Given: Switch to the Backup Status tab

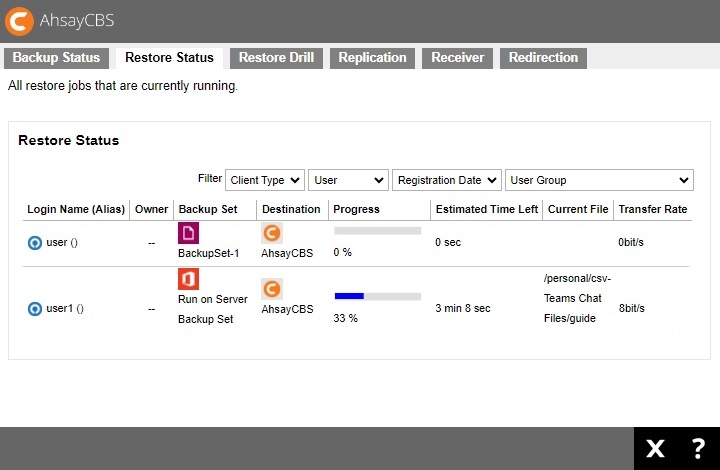Looking at the screenshot, I should (56, 58).
